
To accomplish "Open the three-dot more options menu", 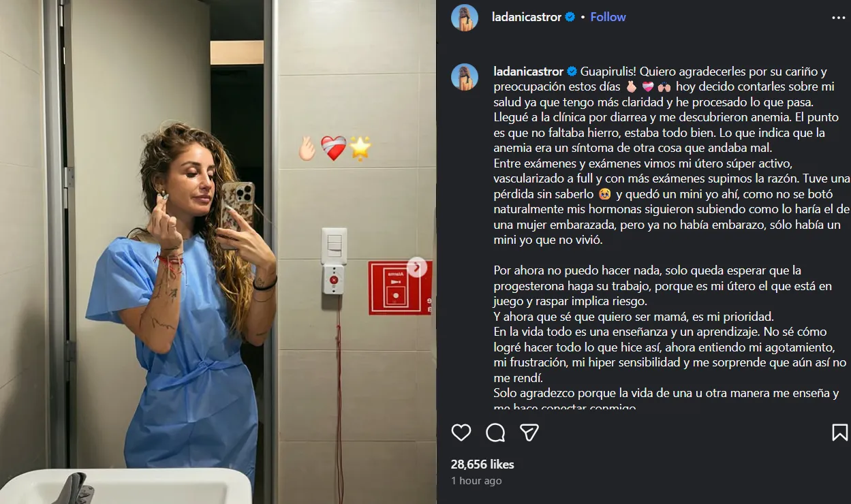I will [x=838, y=18].
